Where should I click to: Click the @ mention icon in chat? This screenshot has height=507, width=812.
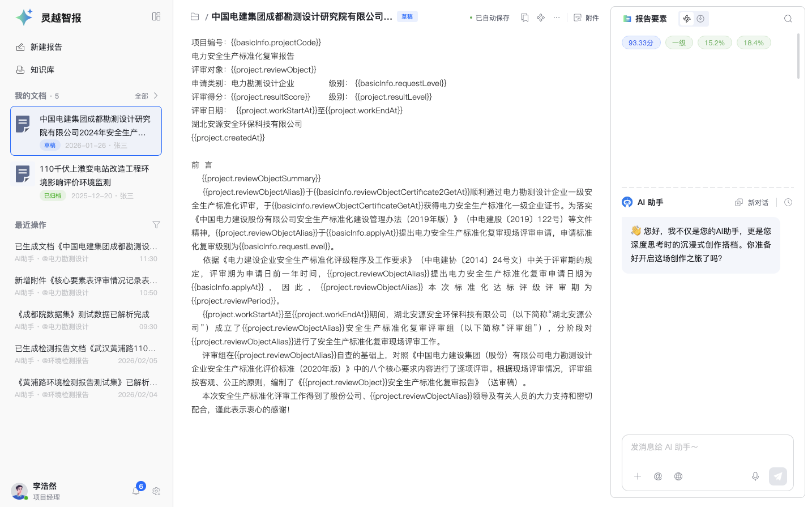(657, 476)
